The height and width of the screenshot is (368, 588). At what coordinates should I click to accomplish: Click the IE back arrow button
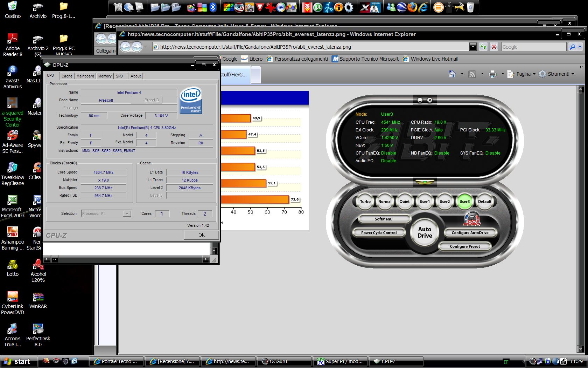point(126,47)
